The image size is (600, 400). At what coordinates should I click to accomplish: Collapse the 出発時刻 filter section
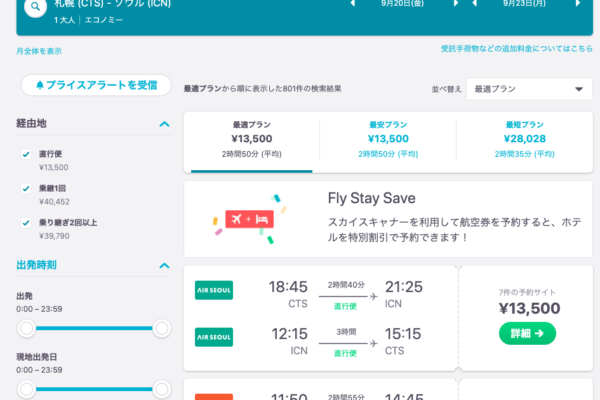pyautogui.click(x=164, y=266)
